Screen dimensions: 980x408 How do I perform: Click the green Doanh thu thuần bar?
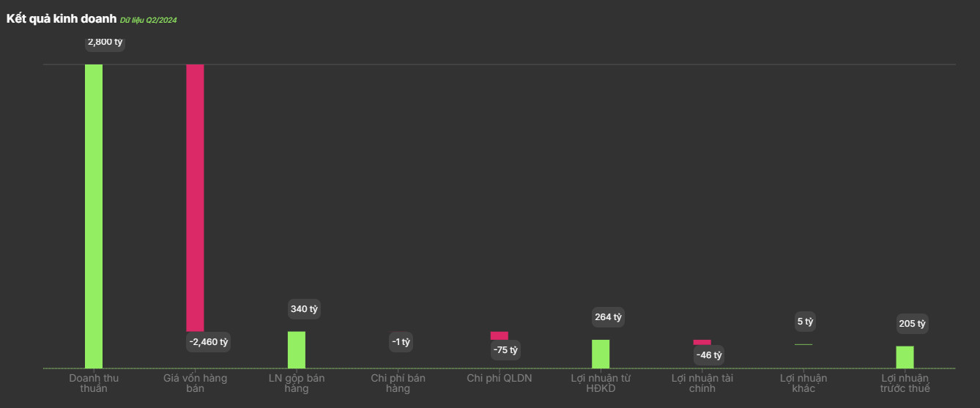coord(94,216)
